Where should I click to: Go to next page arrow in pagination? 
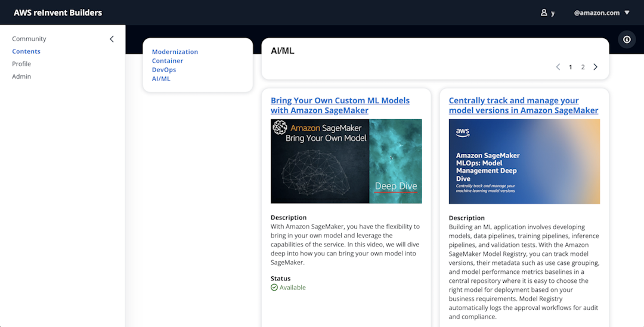[595, 67]
